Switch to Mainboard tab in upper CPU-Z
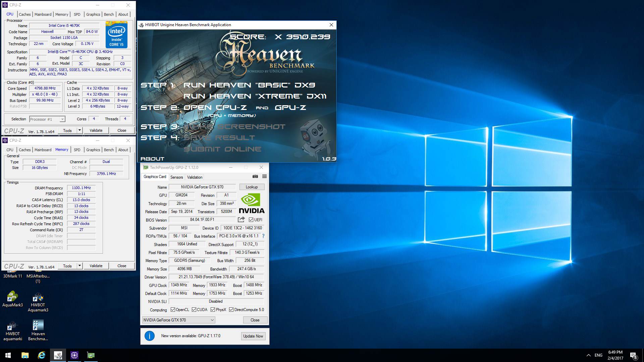This screenshot has width=644, height=362. (x=43, y=14)
